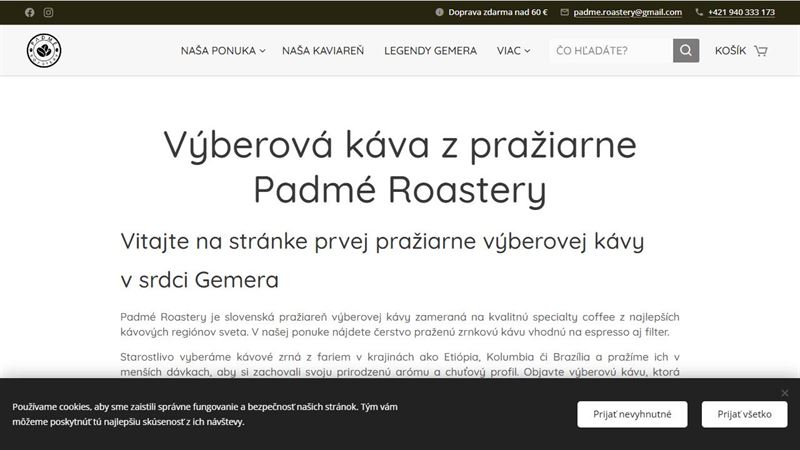Click the phone handset icon
800x450 pixels.
tap(699, 12)
